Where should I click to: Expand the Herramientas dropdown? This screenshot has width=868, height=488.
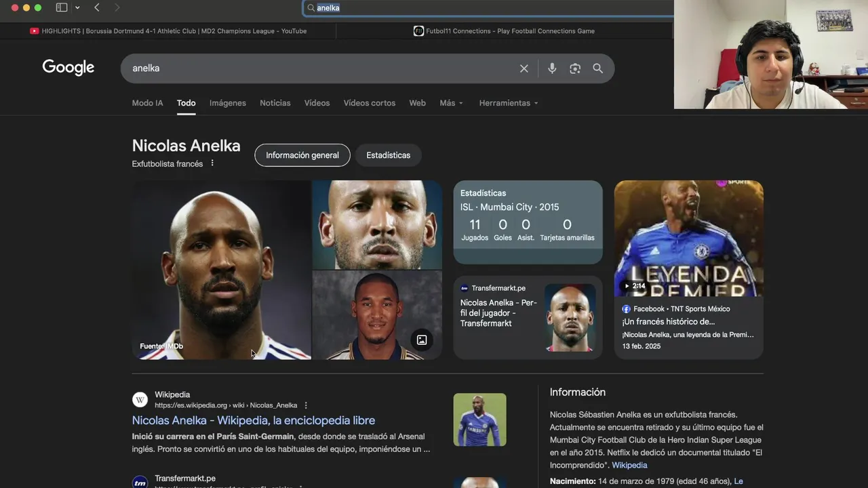509,103
